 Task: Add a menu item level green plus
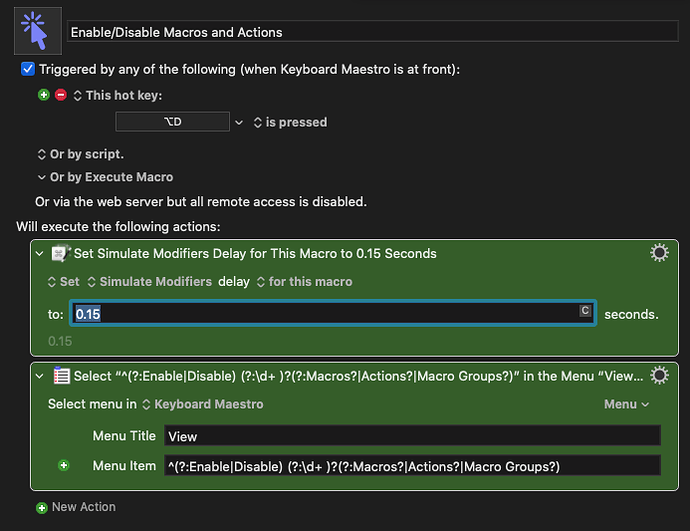[x=64, y=465]
